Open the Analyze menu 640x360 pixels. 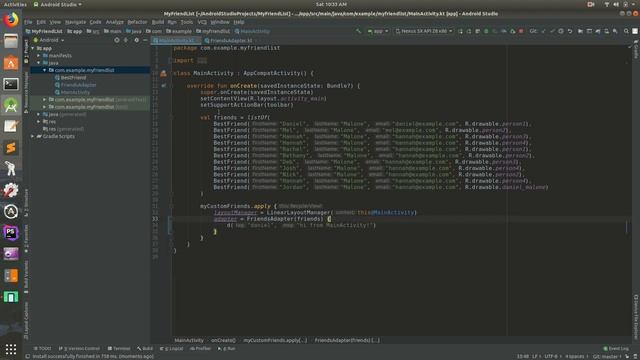pos(115,22)
